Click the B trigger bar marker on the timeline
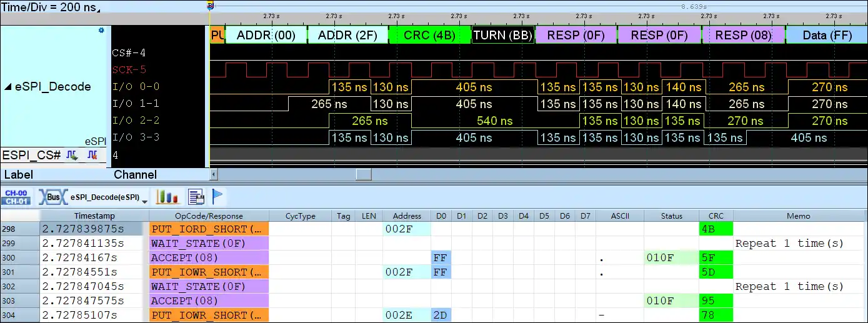The height and width of the screenshot is (323, 868). [210, 5]
